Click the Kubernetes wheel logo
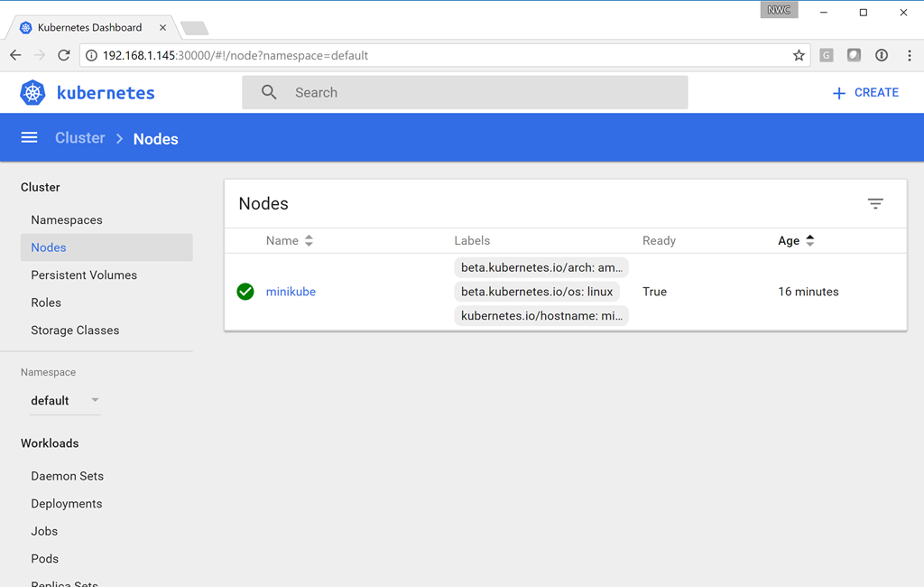Image resolution: width=924 pixels, height=587 pixels. [32, 93]
